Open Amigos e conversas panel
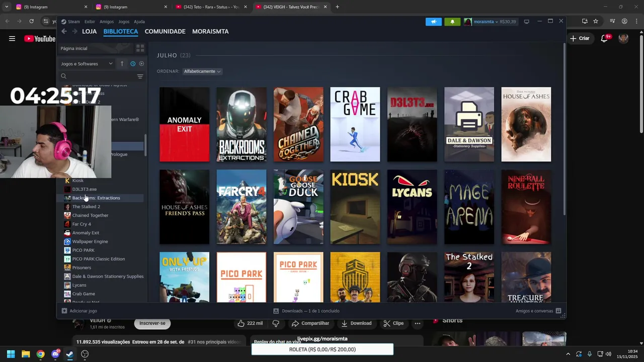Viewport: 644px width, 362px height. (x=538, y=311)
